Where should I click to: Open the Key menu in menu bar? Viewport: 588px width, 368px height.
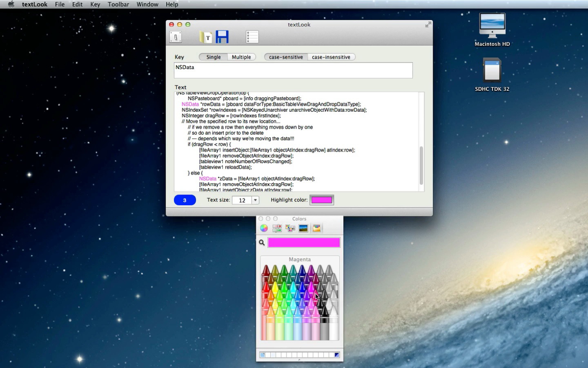click(x=95, y=4)
